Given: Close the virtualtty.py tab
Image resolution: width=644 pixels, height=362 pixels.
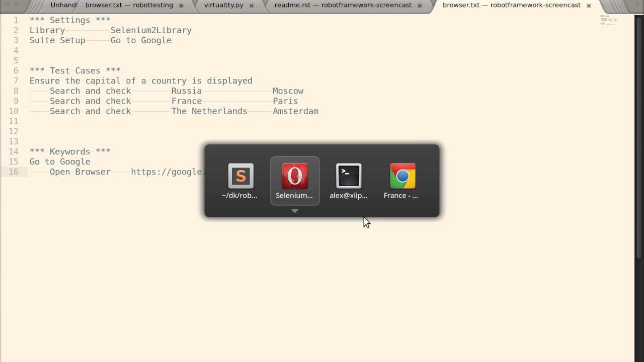Looking at the screenshot, I should 252,6.
